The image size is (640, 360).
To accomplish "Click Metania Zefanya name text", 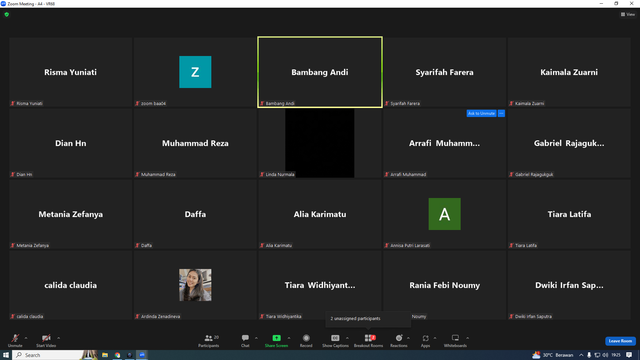I will point(71,214).
